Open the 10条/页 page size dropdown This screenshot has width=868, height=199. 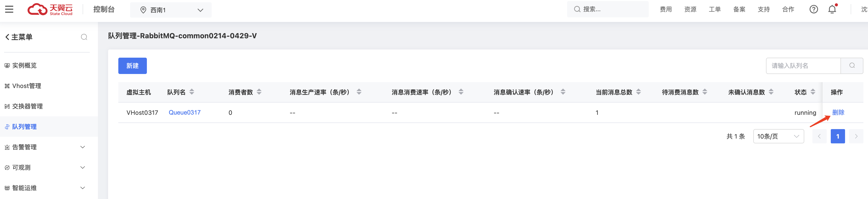778,136
